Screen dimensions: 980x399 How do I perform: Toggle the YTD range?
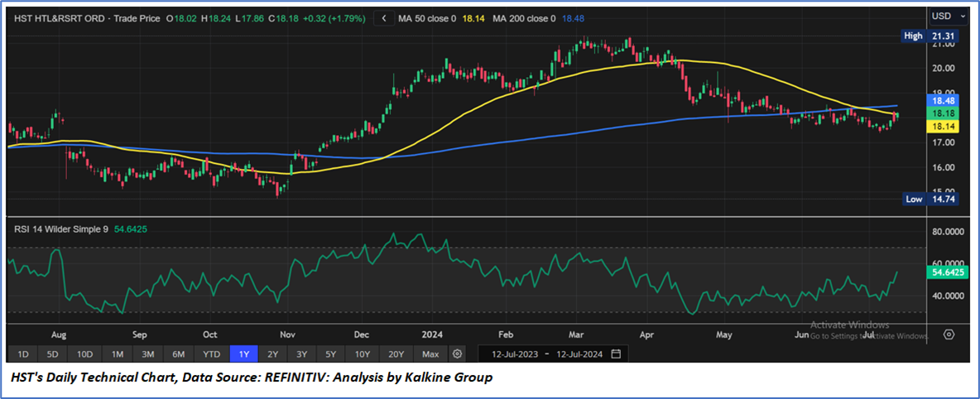point(211,354)
